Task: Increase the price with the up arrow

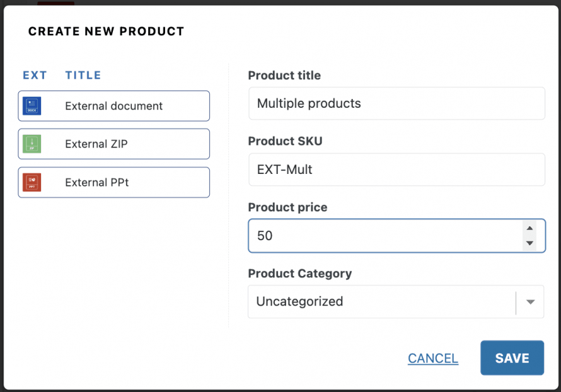Action: pos(530,228)
